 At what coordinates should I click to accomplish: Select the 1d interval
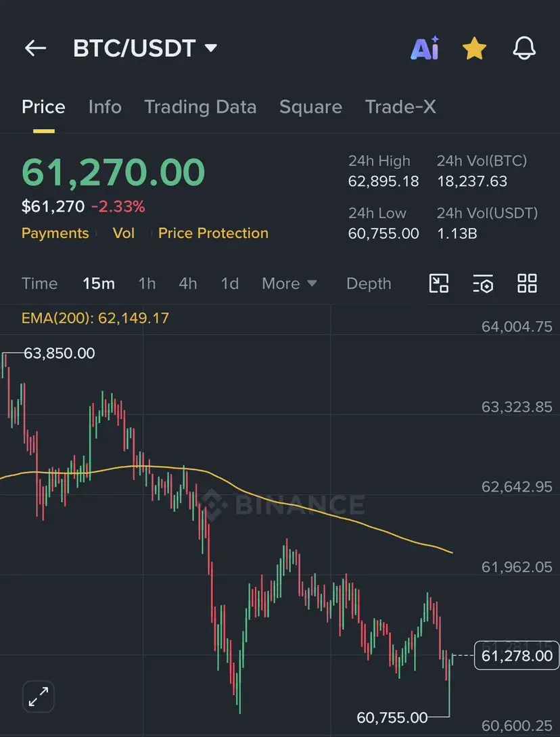(x=230, y=283)
